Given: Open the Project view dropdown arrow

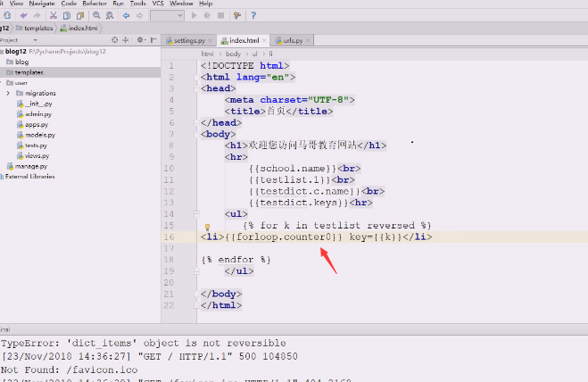Looking at the screenshot, I should 36,40.
